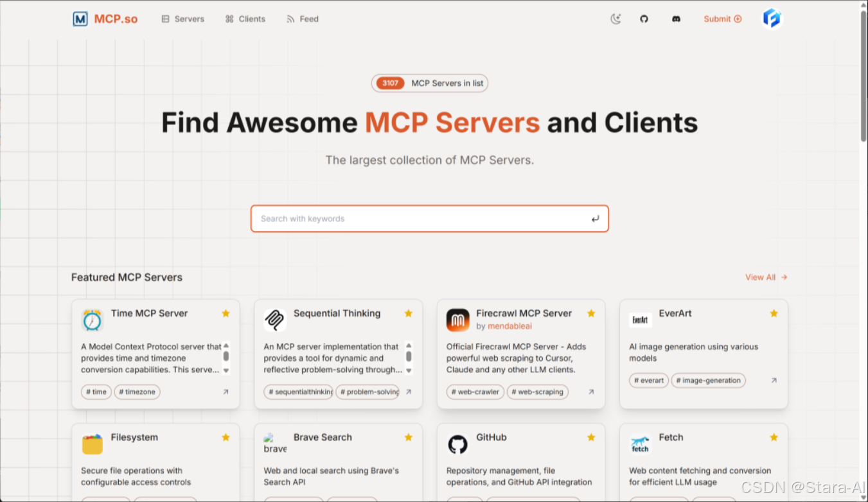Click the star on Brave Search card

click(x=408, y=437)
